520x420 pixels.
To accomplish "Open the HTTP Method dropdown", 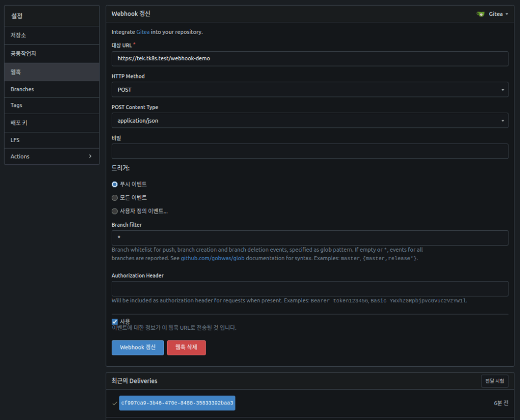I will (x=310, y=90).
